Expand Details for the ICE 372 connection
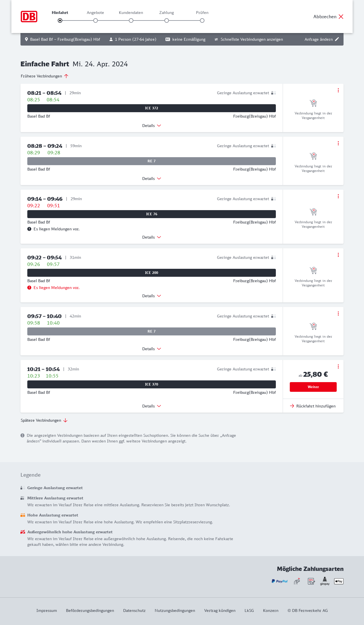This screenshot has width=364, height=625. (x=152, y=126)
